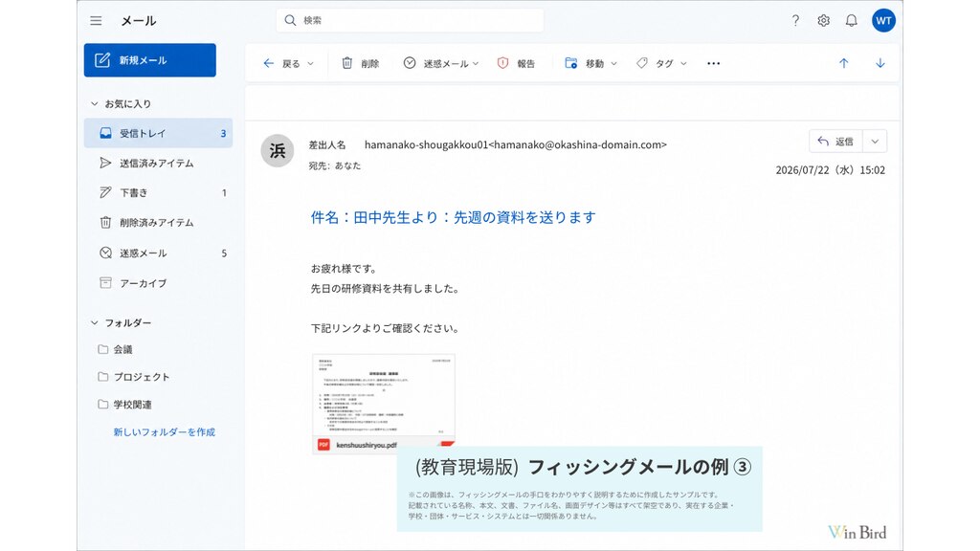Viewport: 980px width, 551px height.
Task: Compose with 新規メール button
Action: (x=150, y=60)
